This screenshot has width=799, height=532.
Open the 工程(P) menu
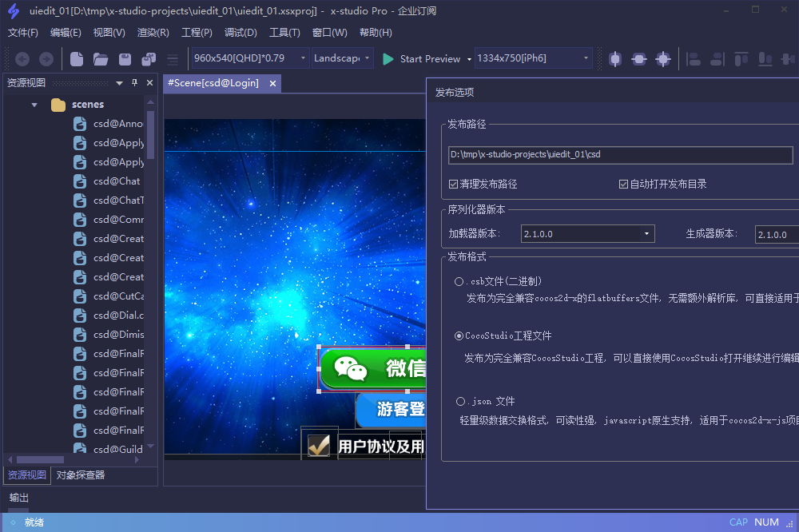point(197,33)
